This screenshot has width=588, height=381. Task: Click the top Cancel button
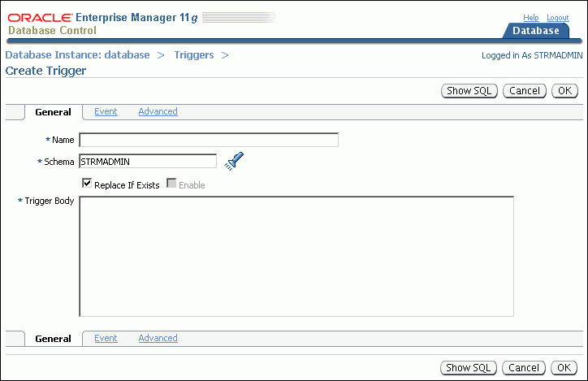click(x=525, y=91)
